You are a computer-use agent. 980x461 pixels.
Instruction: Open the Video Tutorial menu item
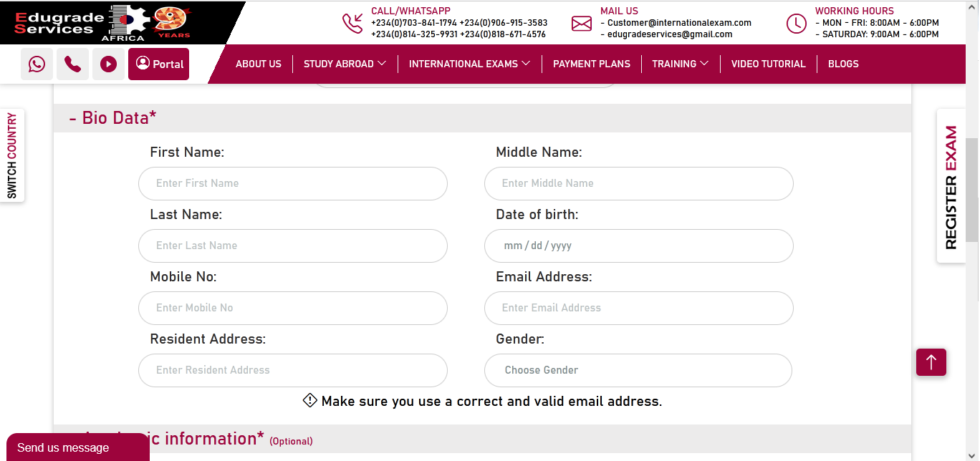(768, 64)
